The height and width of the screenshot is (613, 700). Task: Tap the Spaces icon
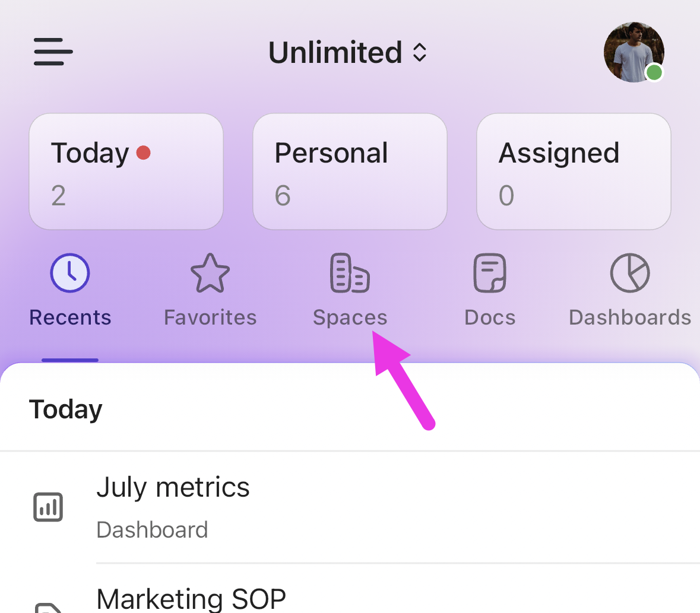[350, 273]
